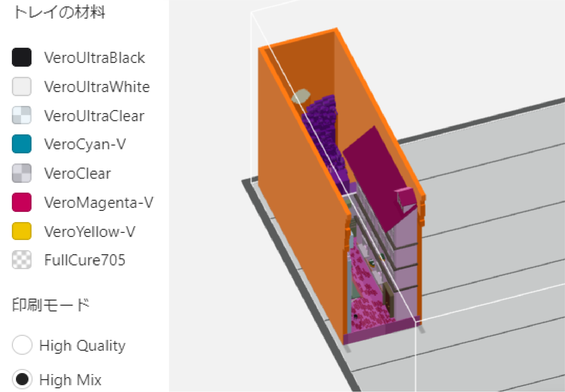
Task: Select the High Mix radio button
Action: coord(22,379)
